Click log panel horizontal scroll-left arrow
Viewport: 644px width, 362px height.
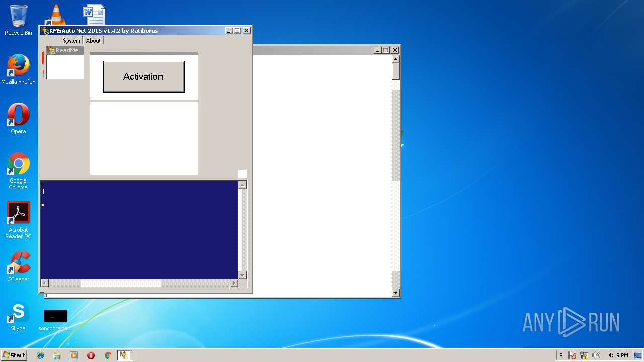tap(44, 283)
